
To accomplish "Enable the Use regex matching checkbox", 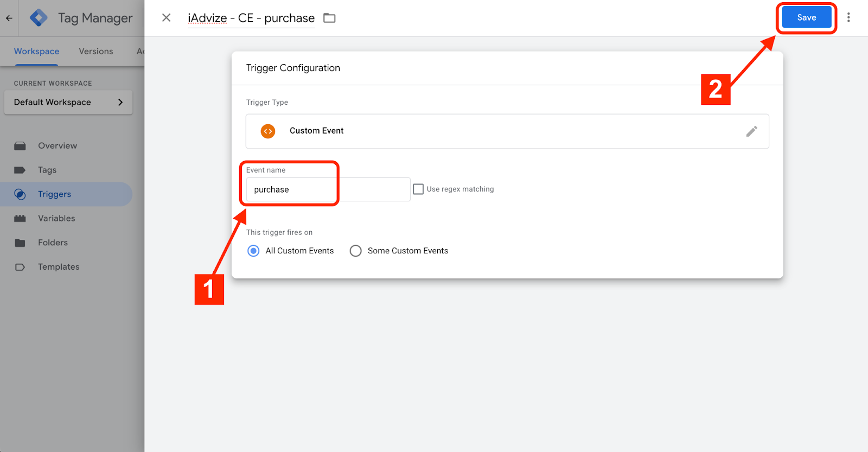I will click(x=418, y=189).
